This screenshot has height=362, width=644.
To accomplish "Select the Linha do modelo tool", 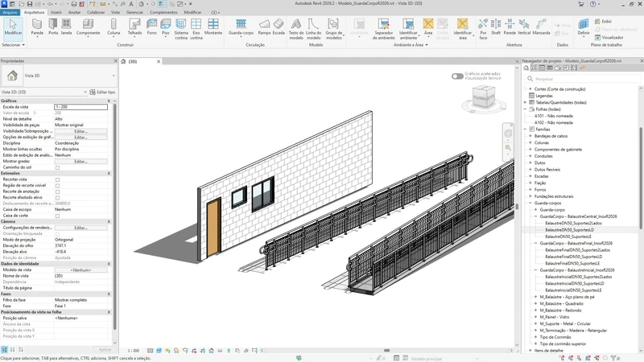I will click(x=313, y=29).
